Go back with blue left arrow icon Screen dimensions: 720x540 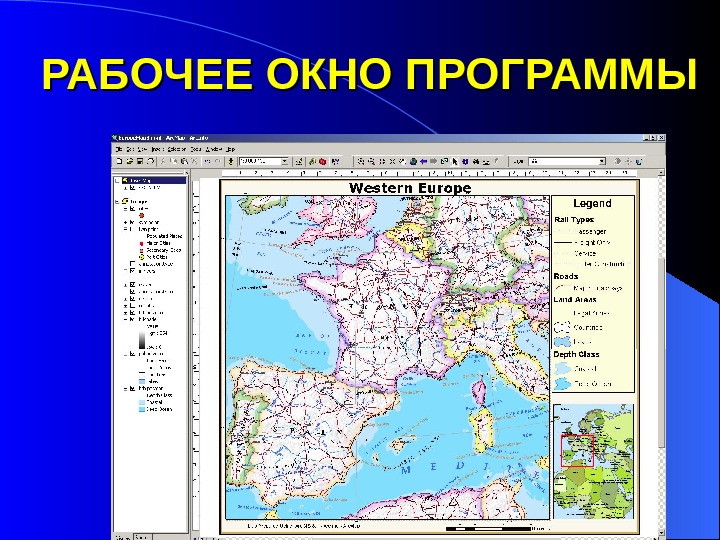click(423, 161)
